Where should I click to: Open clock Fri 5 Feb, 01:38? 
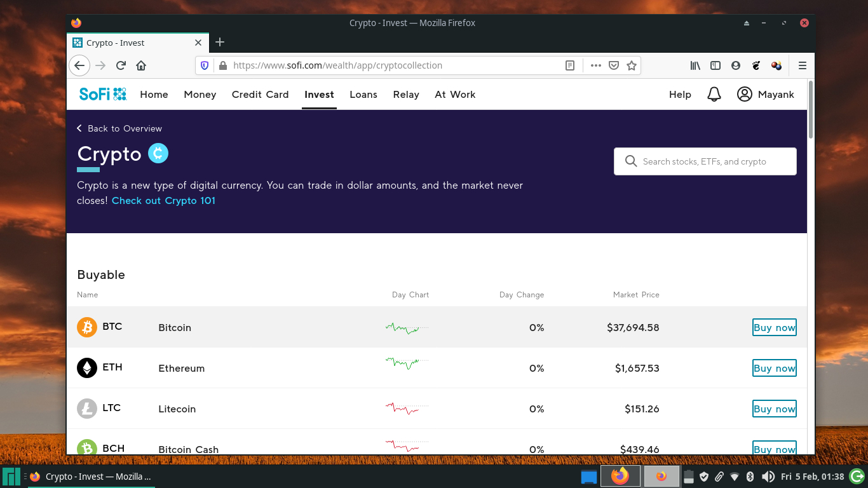tap(812, 477)
